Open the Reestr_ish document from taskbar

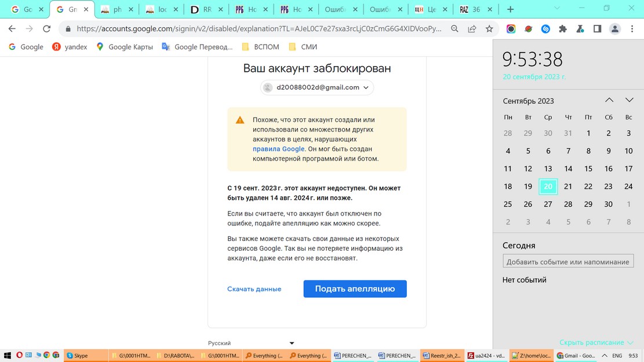pyautogui.click(x=442, y=356)
